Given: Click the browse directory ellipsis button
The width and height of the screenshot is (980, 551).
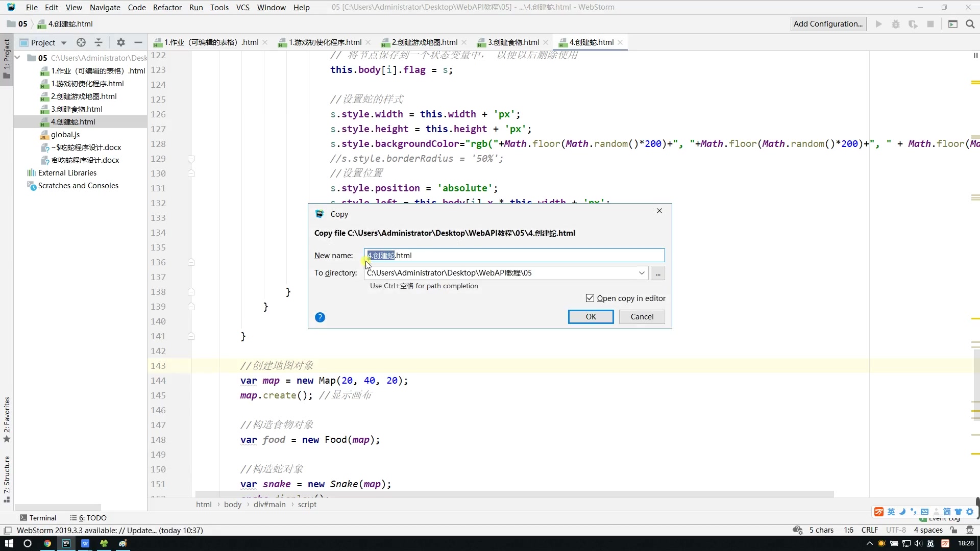Looking at the screenshot, I should (658, 273).
